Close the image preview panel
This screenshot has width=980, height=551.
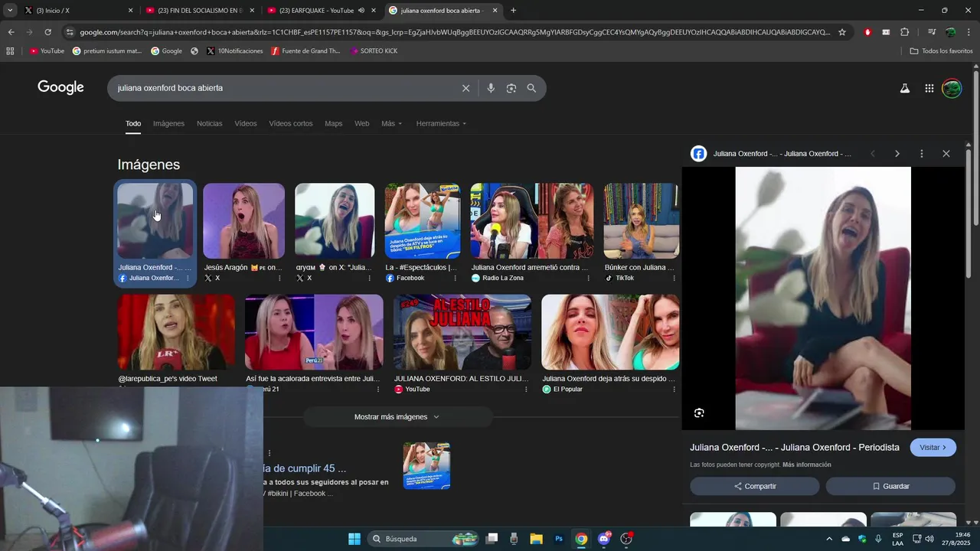(946, 154)
